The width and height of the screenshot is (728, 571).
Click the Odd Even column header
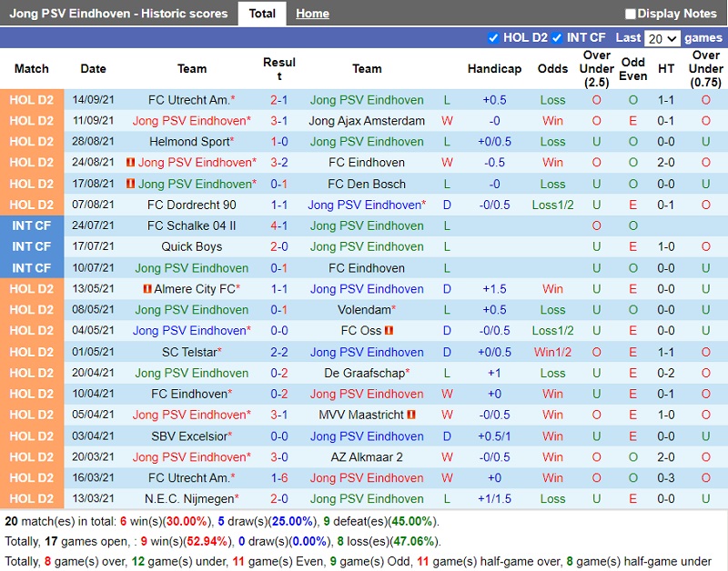click(x=632, y=69)
